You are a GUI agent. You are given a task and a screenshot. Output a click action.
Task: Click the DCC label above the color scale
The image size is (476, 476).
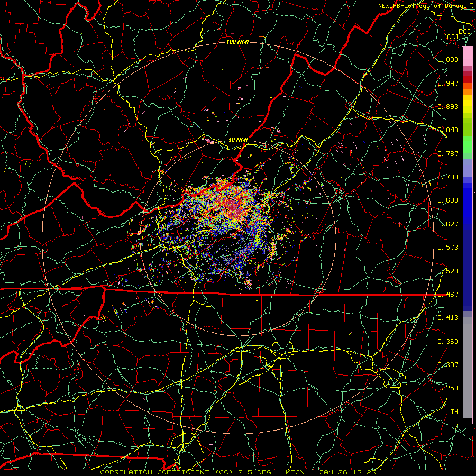point(464,32)
